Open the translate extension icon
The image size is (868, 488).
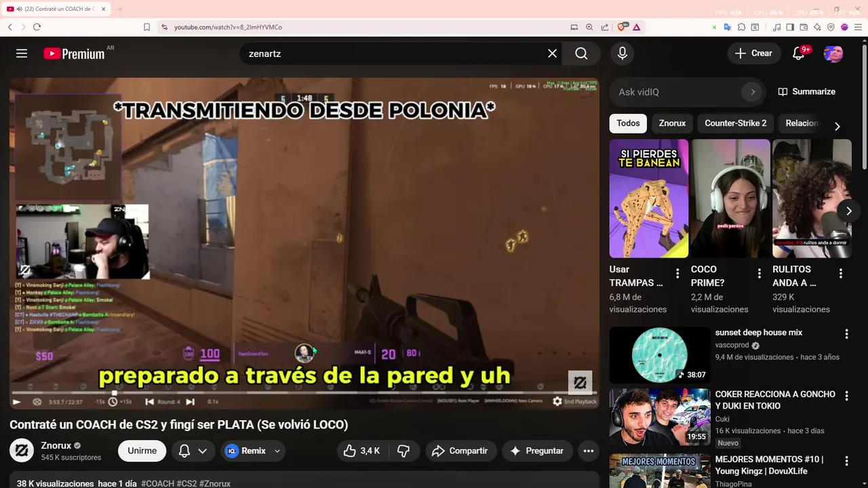click(x=728, y=27)
